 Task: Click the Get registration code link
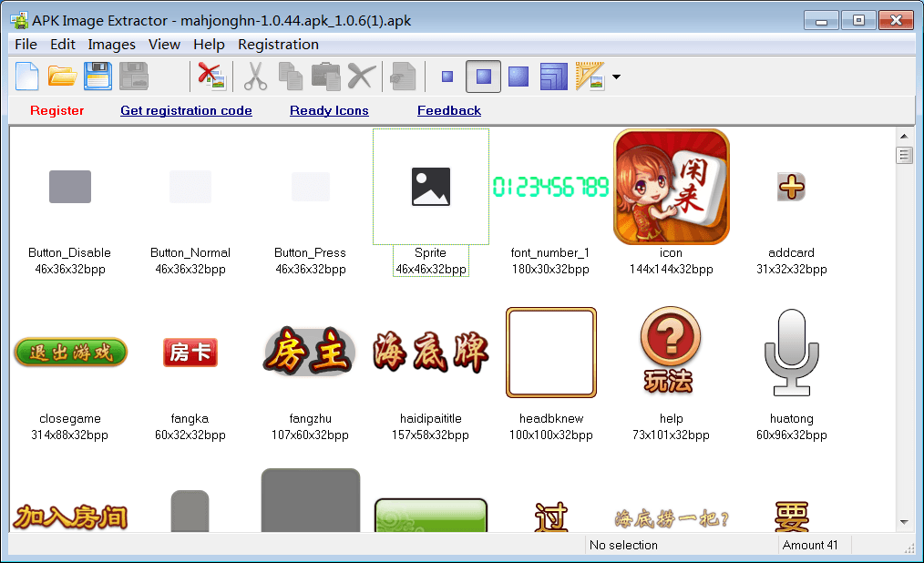coord(186,110)
